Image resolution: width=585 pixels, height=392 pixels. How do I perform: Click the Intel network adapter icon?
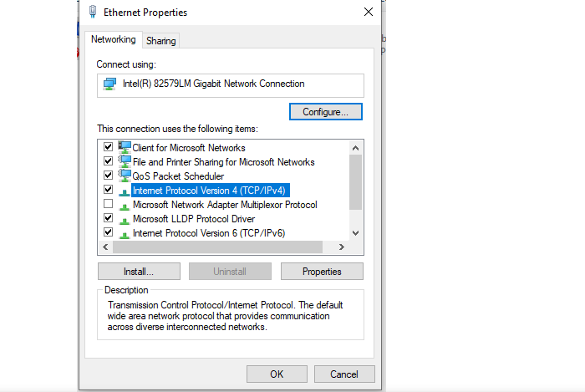click(109, 84)
